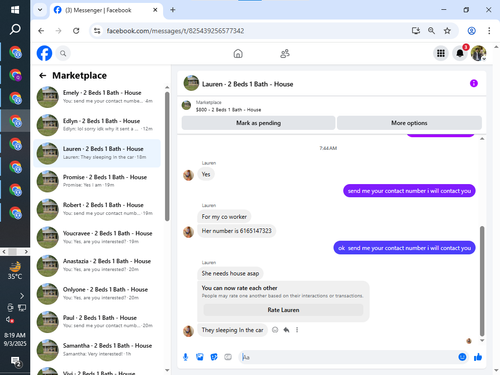Open the browser zoom magnifier icon

431,31
